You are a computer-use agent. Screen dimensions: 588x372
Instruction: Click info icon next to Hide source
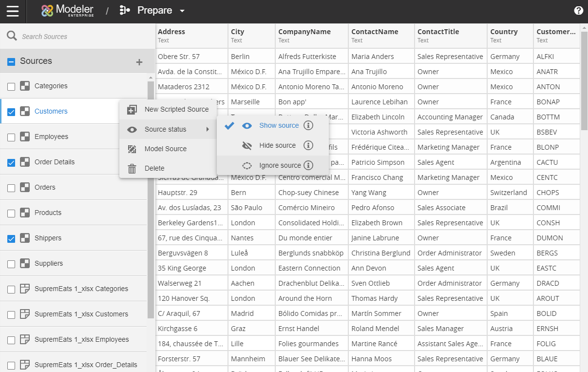pos(308,145)
